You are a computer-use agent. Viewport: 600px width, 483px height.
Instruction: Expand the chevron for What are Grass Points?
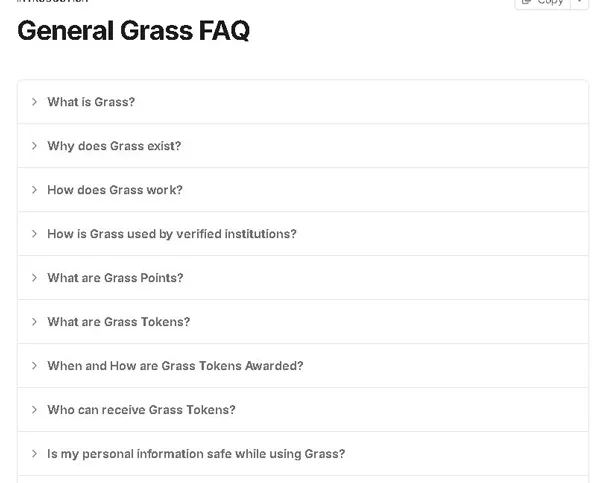[x=34, y=278]
